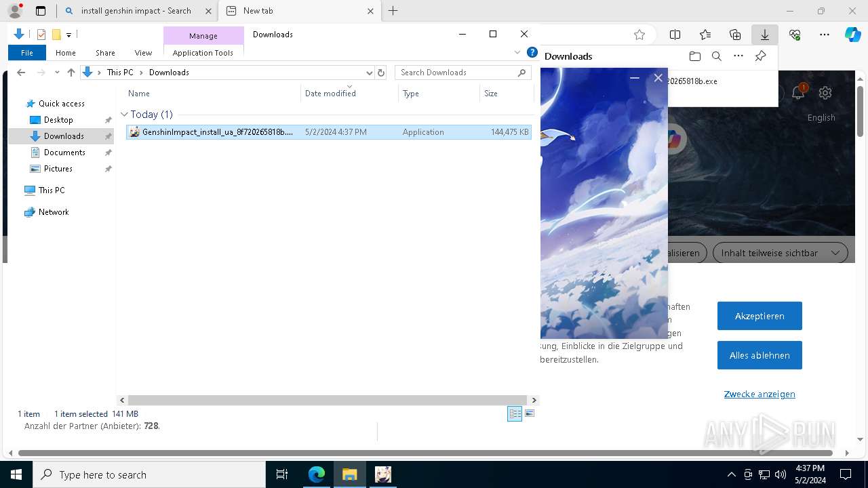868x488 pixels.
Task: Open Pictures in navigation pane
Action: [58, 169]
